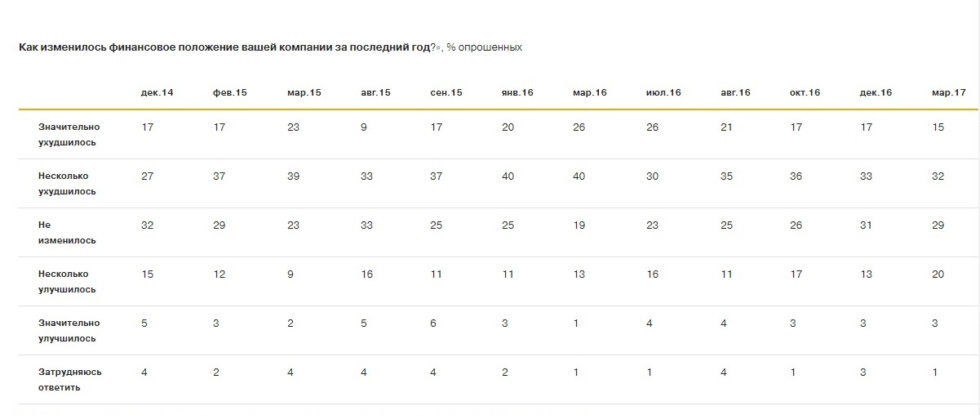Viewport: 980px width, 415px height.
Task: Click 'Значительно ухудшилось' value for авг.15
Action: (x=362, y=127)
